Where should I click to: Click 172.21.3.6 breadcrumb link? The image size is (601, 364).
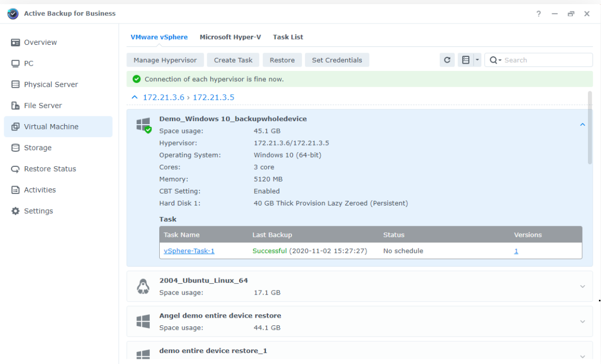coord(163,97)
